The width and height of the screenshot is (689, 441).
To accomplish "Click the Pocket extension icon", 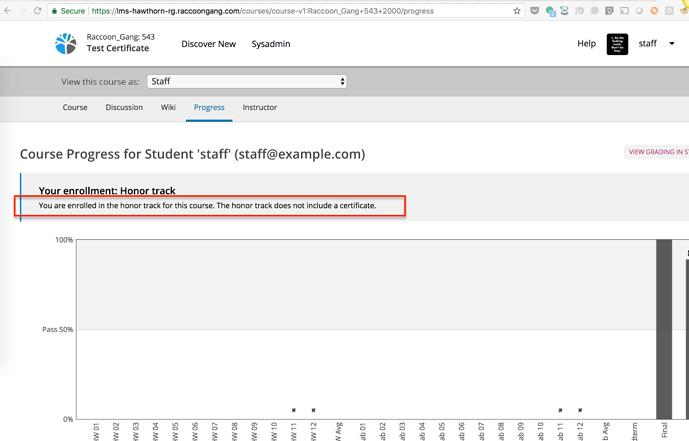I will pos(535,11).
